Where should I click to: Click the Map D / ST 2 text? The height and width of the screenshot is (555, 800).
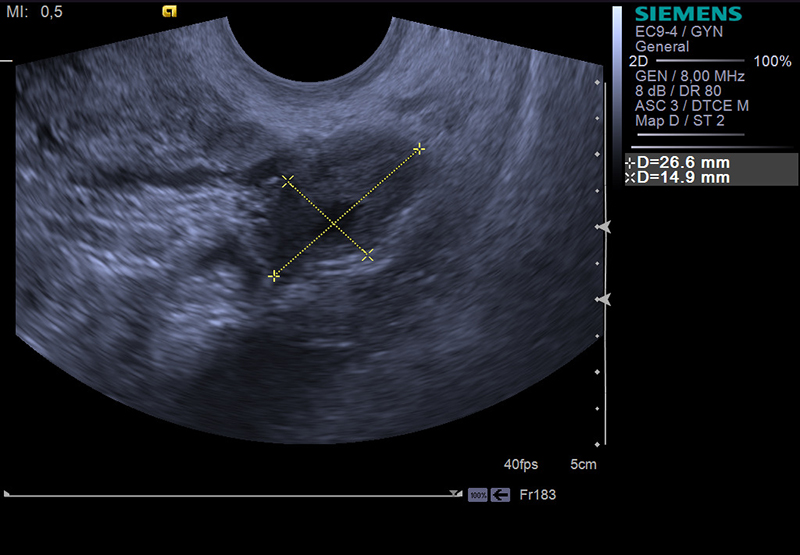coord(680,120)
